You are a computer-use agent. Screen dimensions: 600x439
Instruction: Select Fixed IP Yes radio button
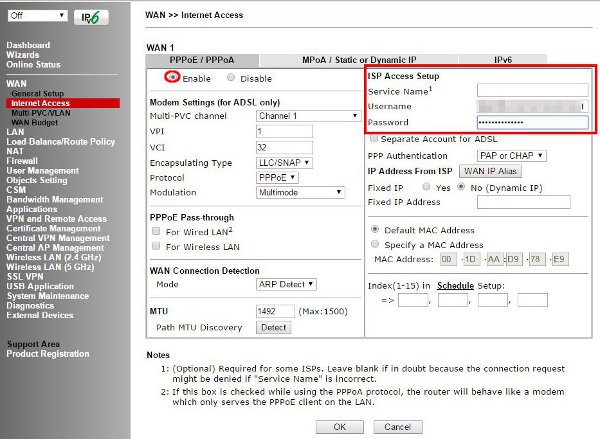click(x=426, y=187)
